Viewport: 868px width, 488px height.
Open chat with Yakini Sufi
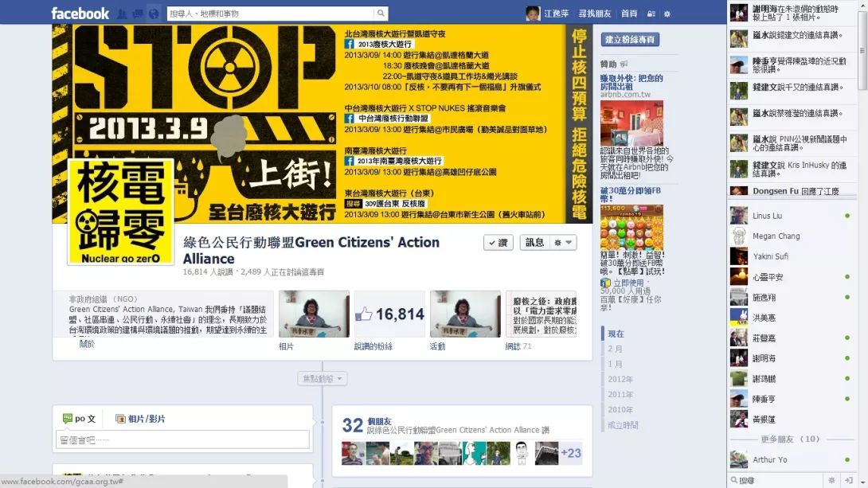[792, 256]
